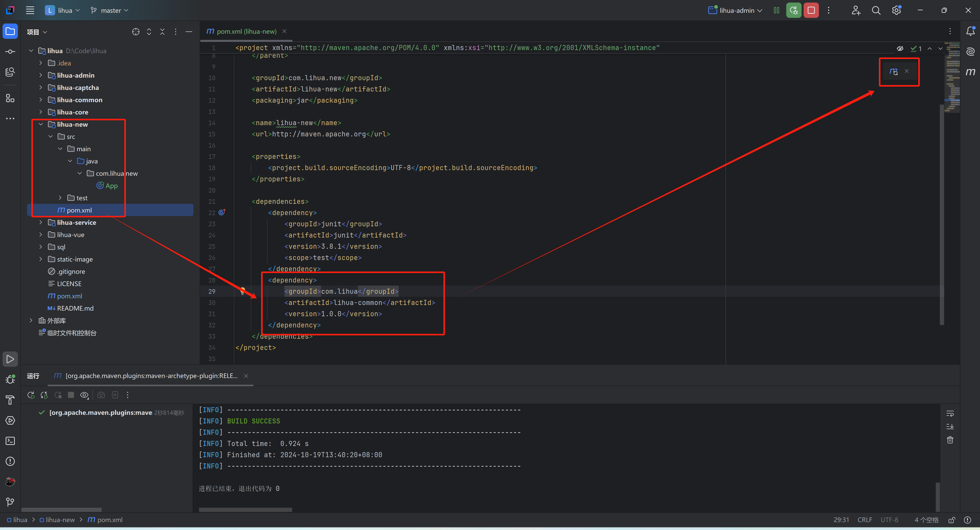Open the Structure tool window icon
The image size is (980, 530).
click(x=10, y=98)
